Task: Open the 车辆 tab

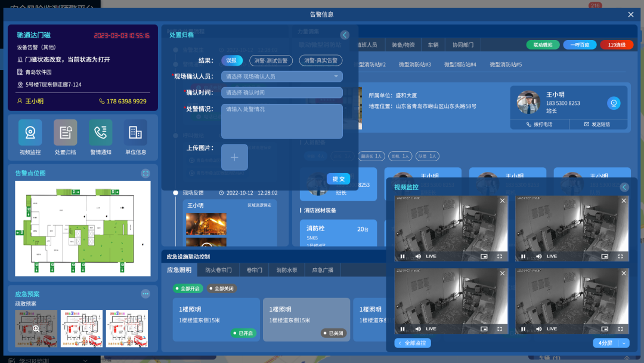Action: (x=434, y=45)
